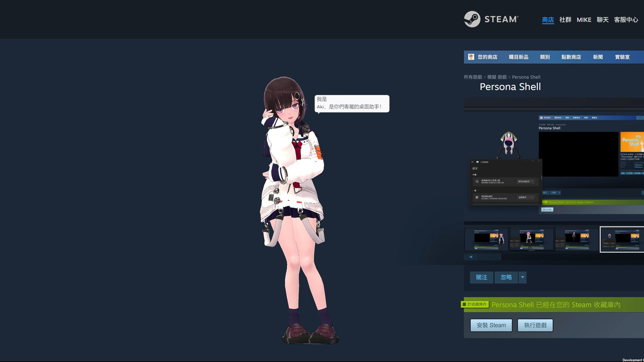644x362 pixels.
Task: Click the library status text 已經在您的 Steam 收藏庫內
Action: click(x=578, y=305)
